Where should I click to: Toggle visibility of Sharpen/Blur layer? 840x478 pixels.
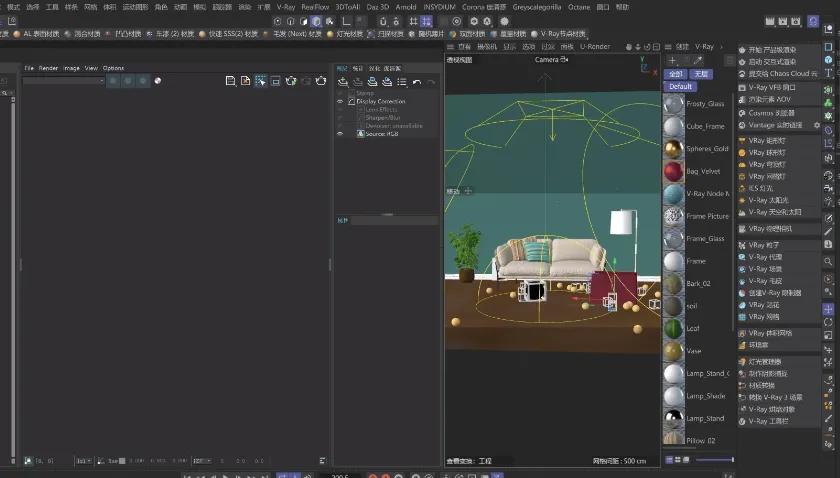(340, 117)
